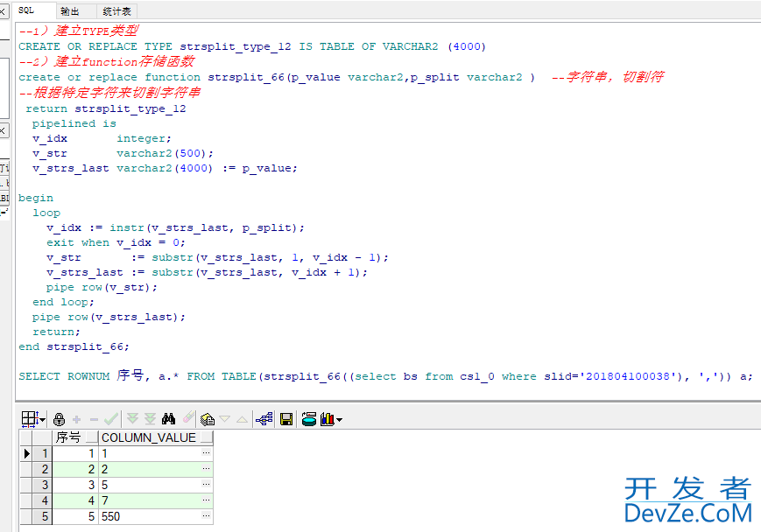Select the SQL tab
Image resolution: width=761 pixels, height=532 pixels.
point(26,10)
